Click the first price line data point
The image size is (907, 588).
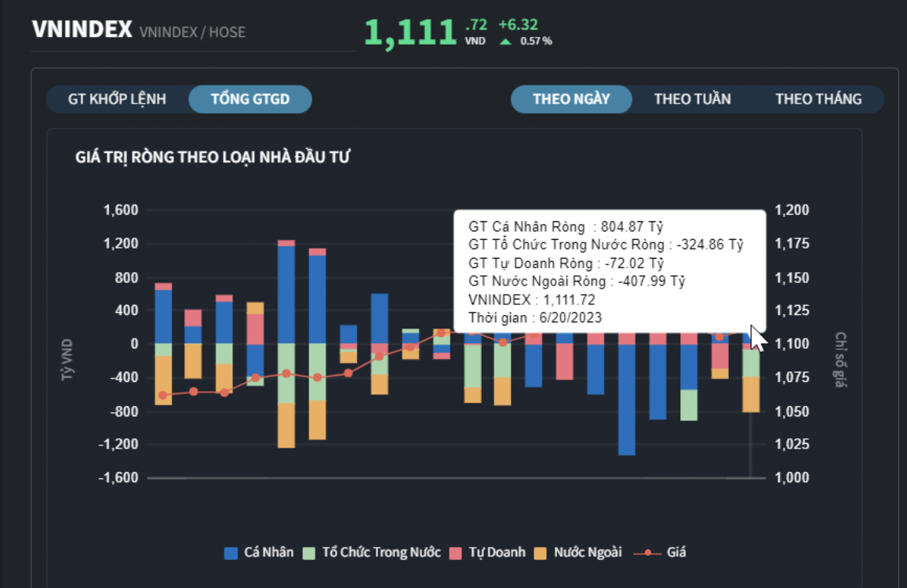pyautogui.click(x=162, y=395)
